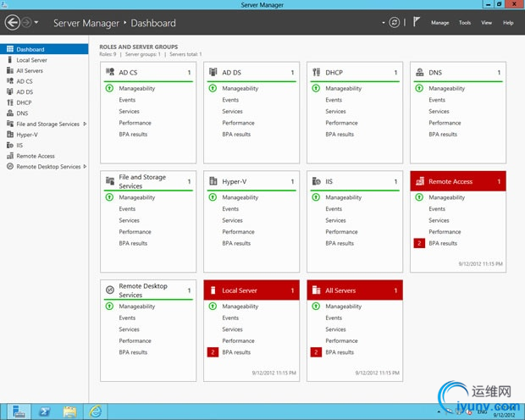Refresh the Server Manager dashboard

click(395, 23)
